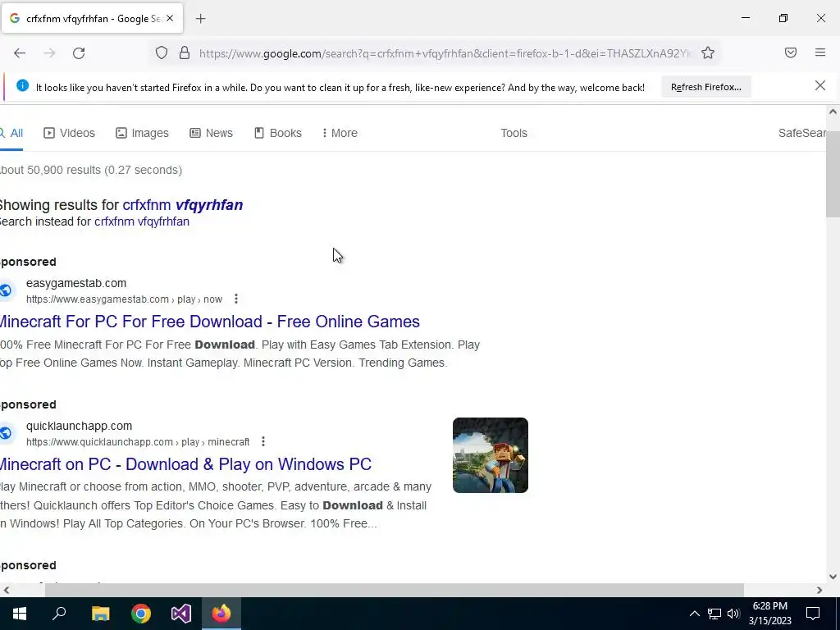Switch to the Books search tab
Viewport: 840px width, 630px height.
tap(277, 133)
